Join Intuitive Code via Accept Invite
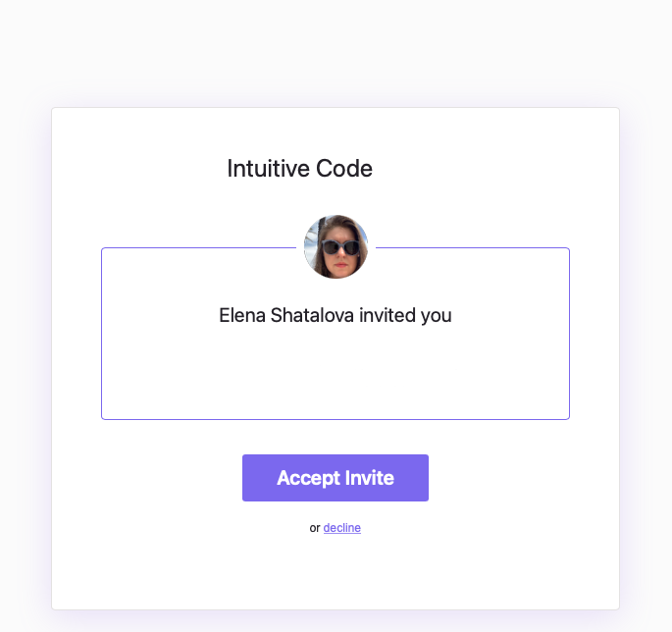Image resolution: width=672 pixels, height=632 pixels. point(336,478)
